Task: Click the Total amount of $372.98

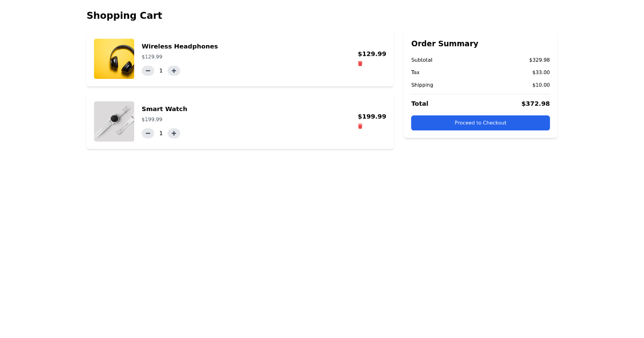Action: coord(535,104)
